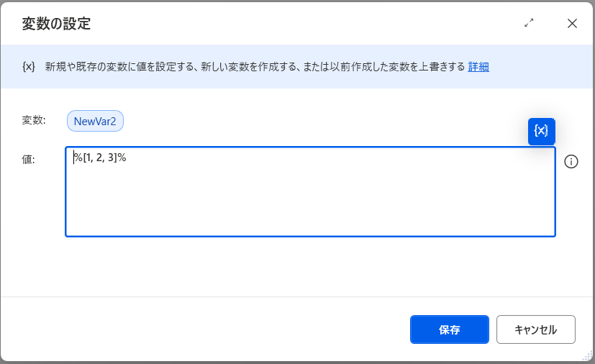Click the opening bracket in value text
The width and height of the screenshot is (595, 364).
coord(85,158)
